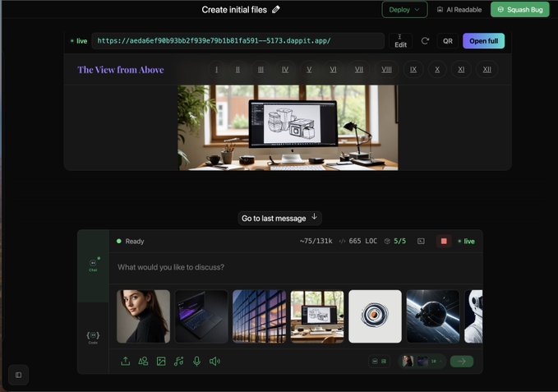Open the terminal console icon

[x=421, y=241]
